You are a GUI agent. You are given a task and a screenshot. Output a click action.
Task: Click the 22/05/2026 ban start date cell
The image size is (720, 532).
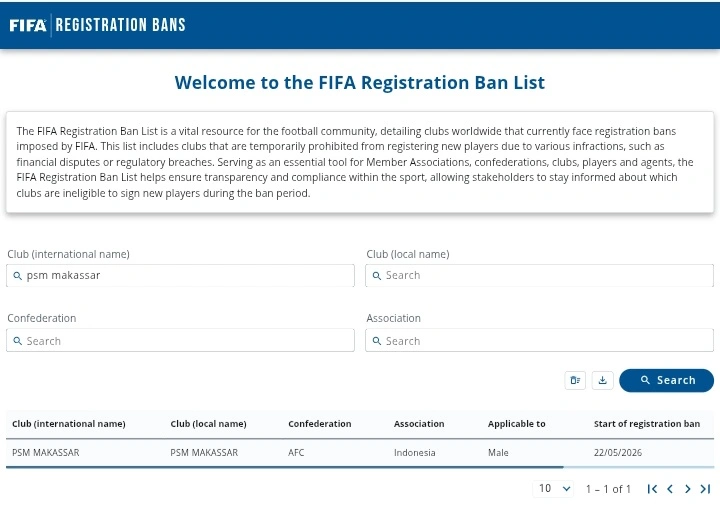[618, 453]
